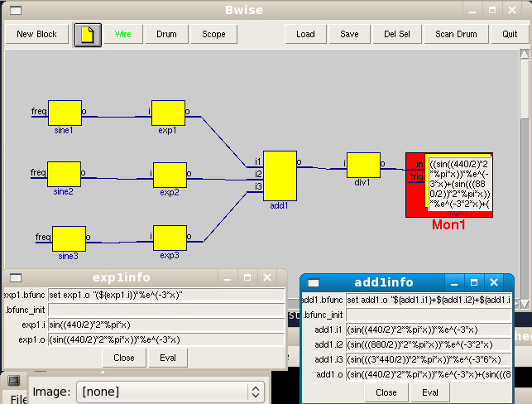Screen dimensions: 532x404
Task: Edit the add1.bfunc field
Action: pos(429,300)
